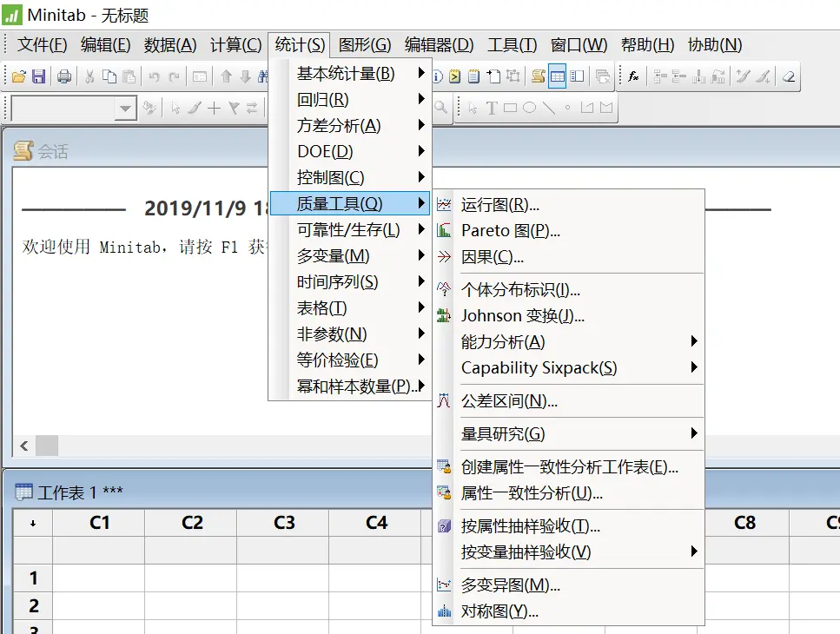Viewport: 840px width, 634px height.
Task: Choose 多变异图(M)... entry
Action: [568, 584]
